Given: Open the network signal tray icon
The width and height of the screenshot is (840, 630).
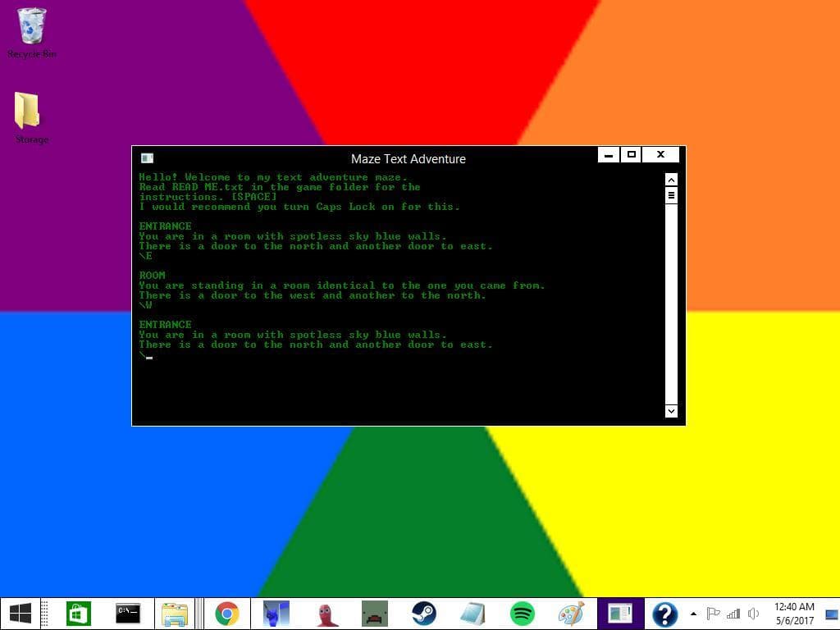Looking at the screenshot, I should (x=733, y=614).
